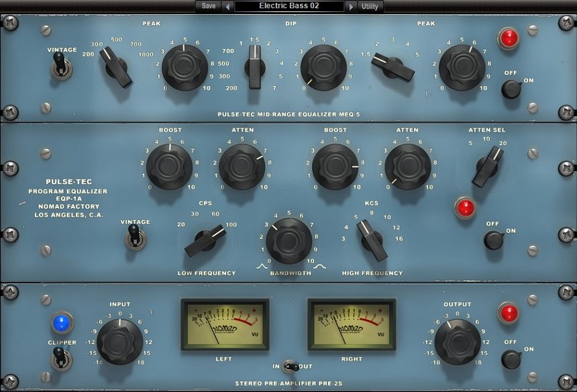Flip the Clipper toggle switch
This screenshot has height=392, width=577.
[60, 358]
